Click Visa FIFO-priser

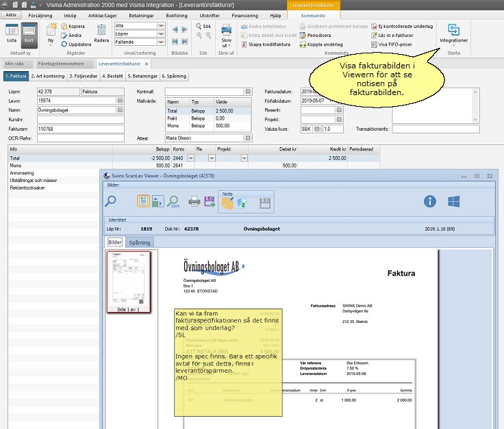(392, 44)
